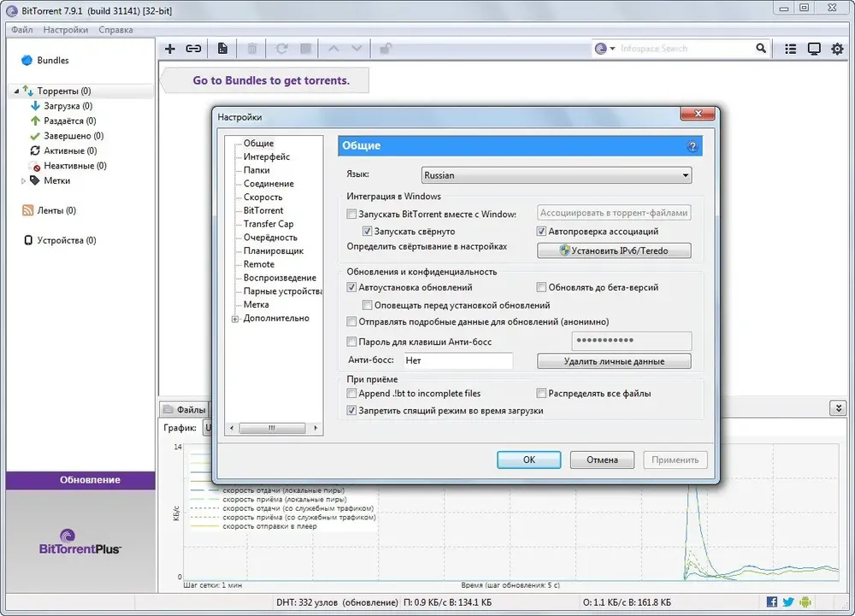Screen dimensions: 855x616
Task: Open Preferences with the gear icon
Action: 838,49
